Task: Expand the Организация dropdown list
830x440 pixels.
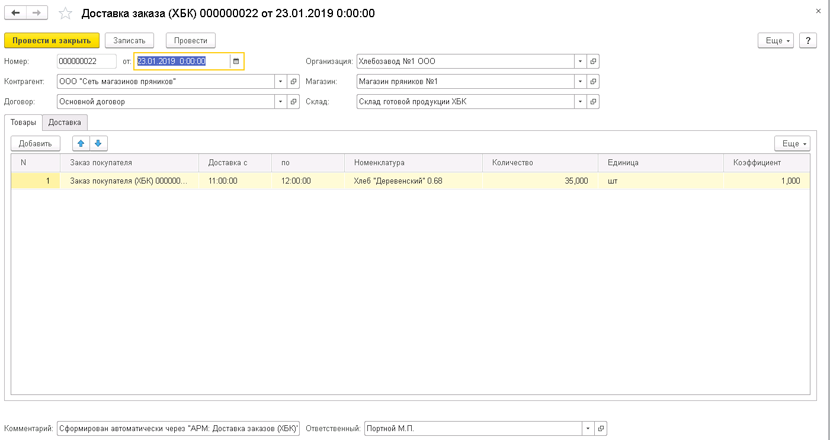Action: pos(581,61)
